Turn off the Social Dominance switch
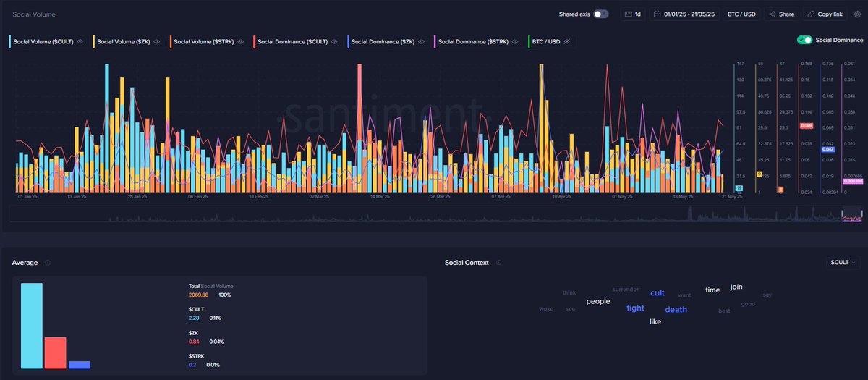Image resolution: width=868 pixels, height=380 pixels. (x=804, y=40)
